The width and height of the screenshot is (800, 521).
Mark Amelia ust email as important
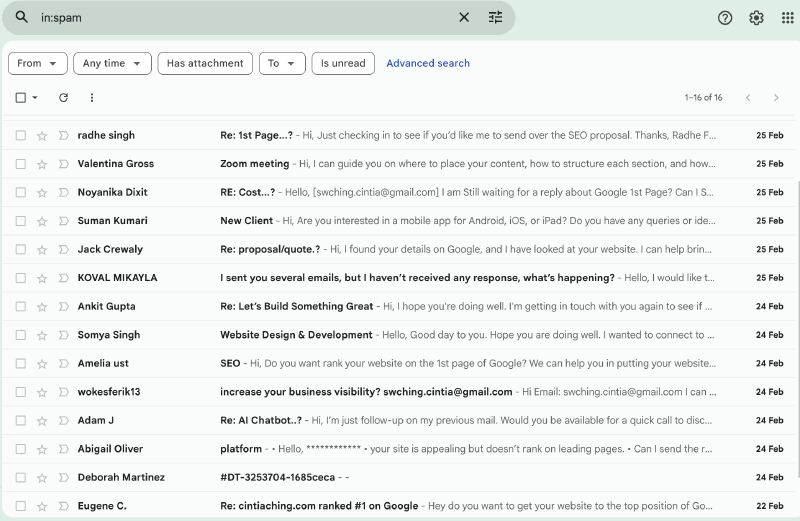click(63, 363)
